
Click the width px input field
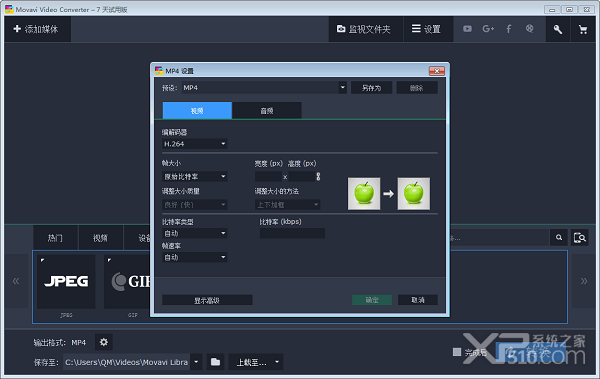point(268,176)
